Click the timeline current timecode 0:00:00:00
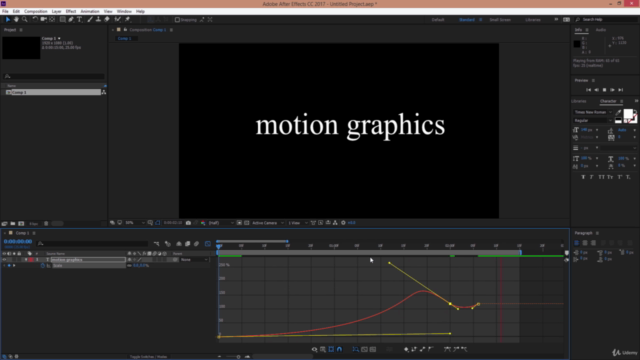The image size is (640, 360). point(18,242)
